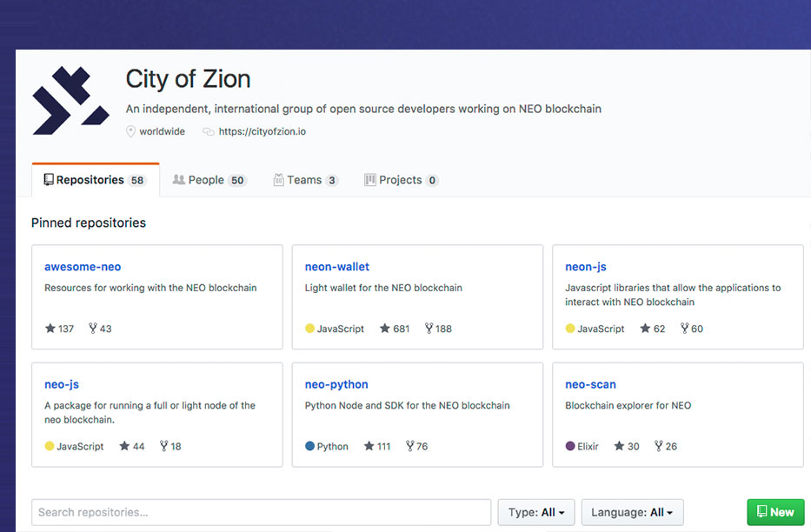The width and height of the screenshot is (811, 532).
Task: Switch to the Teams tab
Action: [x=306, y=180]
